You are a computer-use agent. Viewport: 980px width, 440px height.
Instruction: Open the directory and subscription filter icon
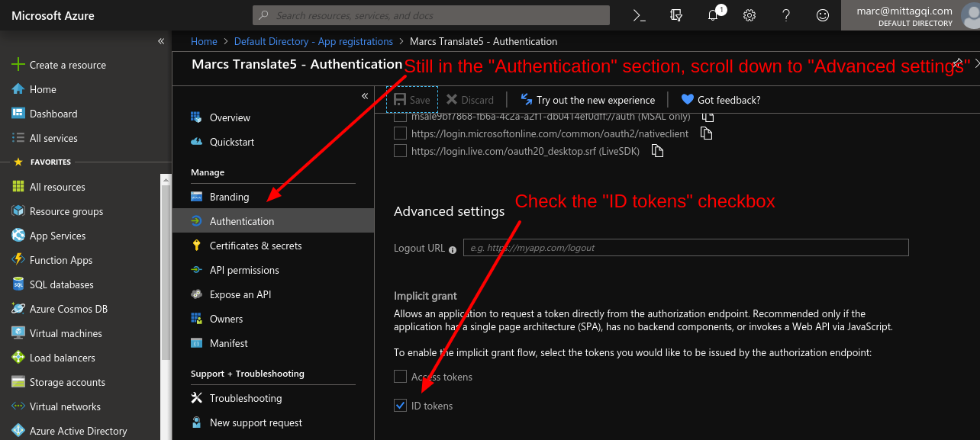pos(675,15)
